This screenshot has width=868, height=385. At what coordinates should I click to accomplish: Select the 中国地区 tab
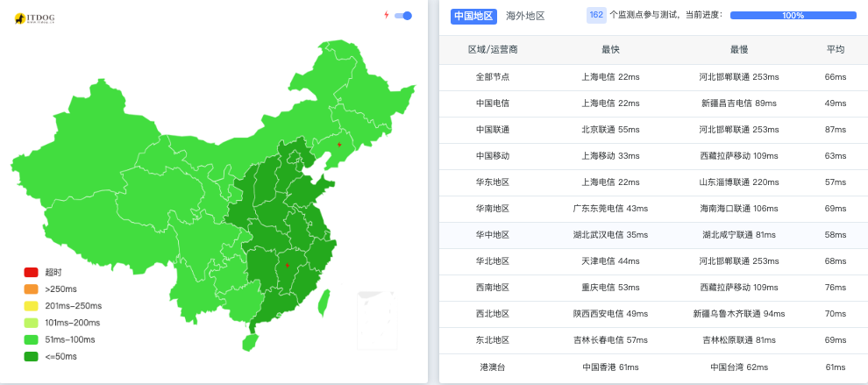coord(473,16)
